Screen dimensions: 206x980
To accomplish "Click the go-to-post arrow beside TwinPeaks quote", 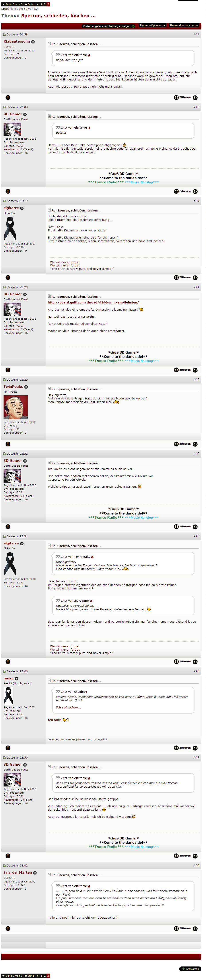I will 92,557.
